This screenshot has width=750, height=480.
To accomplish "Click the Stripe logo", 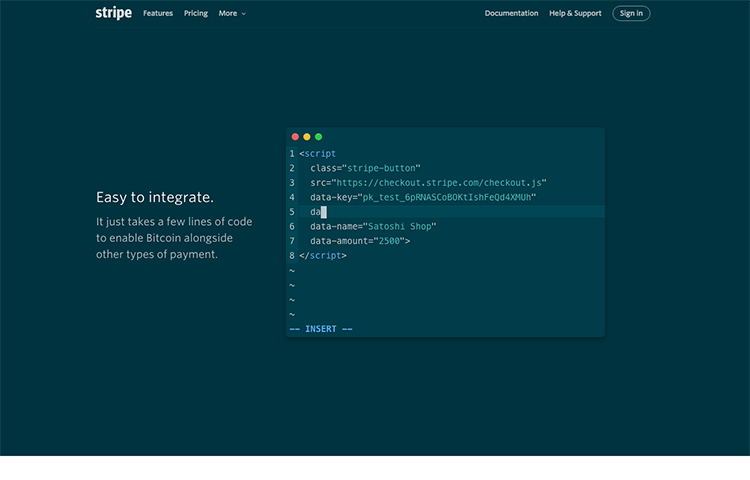I will click(x=113, y=13).
